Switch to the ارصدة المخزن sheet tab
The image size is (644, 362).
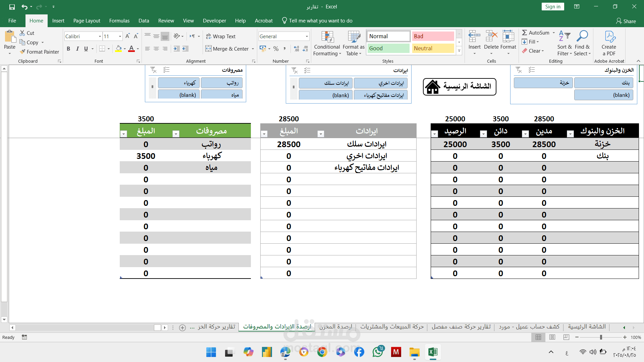tap(335, 327)
